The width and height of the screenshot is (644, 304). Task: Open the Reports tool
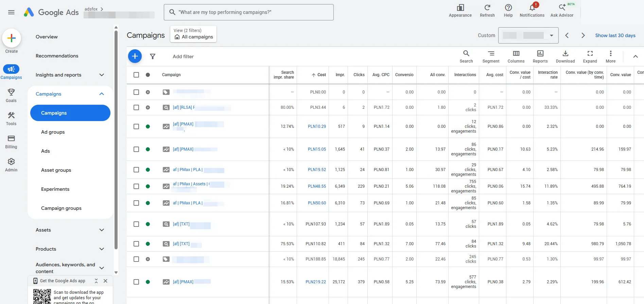pyautogui.click(x=540, y=56)
